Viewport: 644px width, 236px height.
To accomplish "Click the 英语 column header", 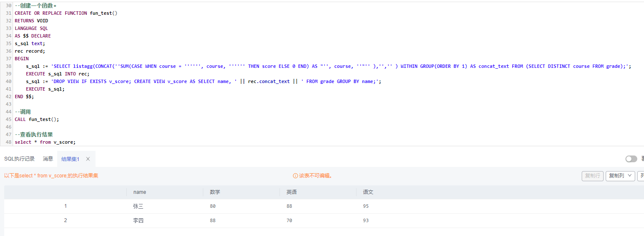I will coord(292,192).
